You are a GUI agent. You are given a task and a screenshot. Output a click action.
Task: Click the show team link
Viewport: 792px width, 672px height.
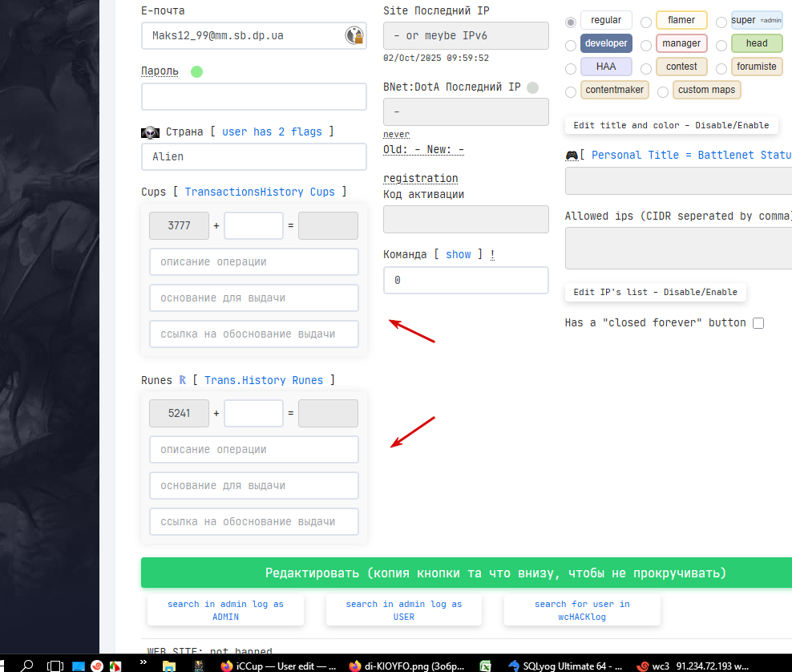click(459, 255)
